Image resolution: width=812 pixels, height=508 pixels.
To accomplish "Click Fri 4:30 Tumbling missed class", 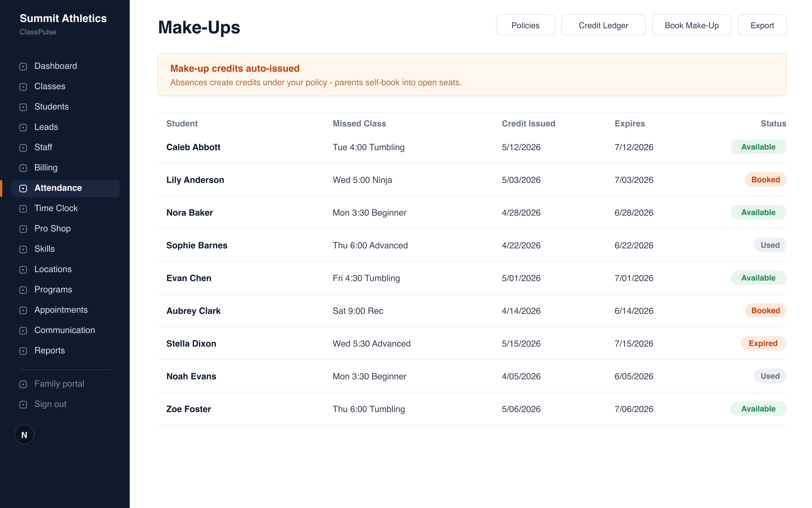I will (x=367, y=278).
